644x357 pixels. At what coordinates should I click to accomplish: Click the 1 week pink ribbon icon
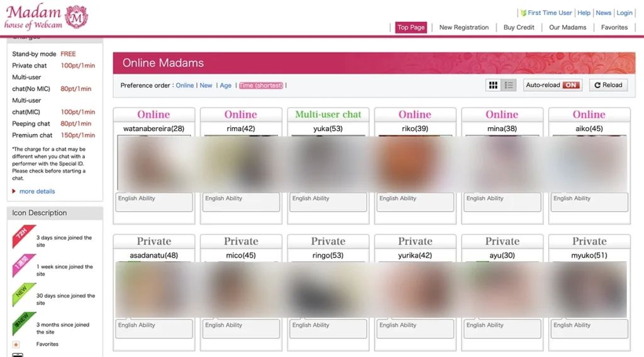click(x=23, y=266)
